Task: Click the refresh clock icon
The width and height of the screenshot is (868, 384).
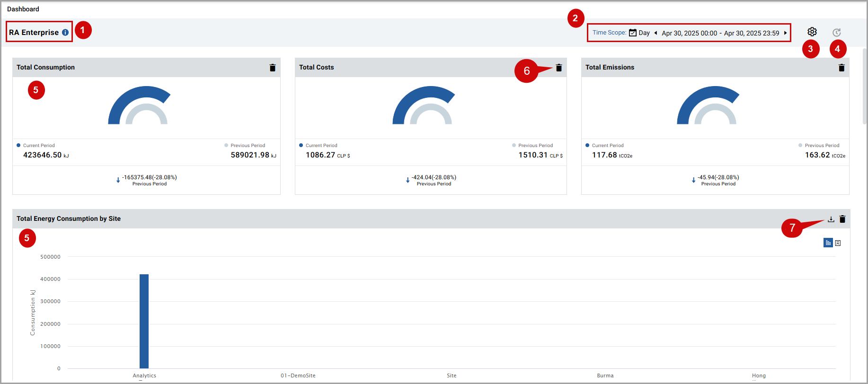Action: coord(837,32)
